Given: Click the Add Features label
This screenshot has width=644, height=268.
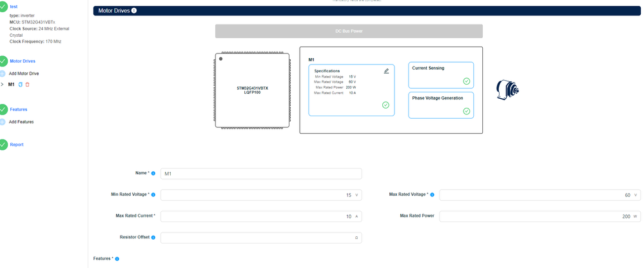Looking at the screenshot, I should 21,122.
